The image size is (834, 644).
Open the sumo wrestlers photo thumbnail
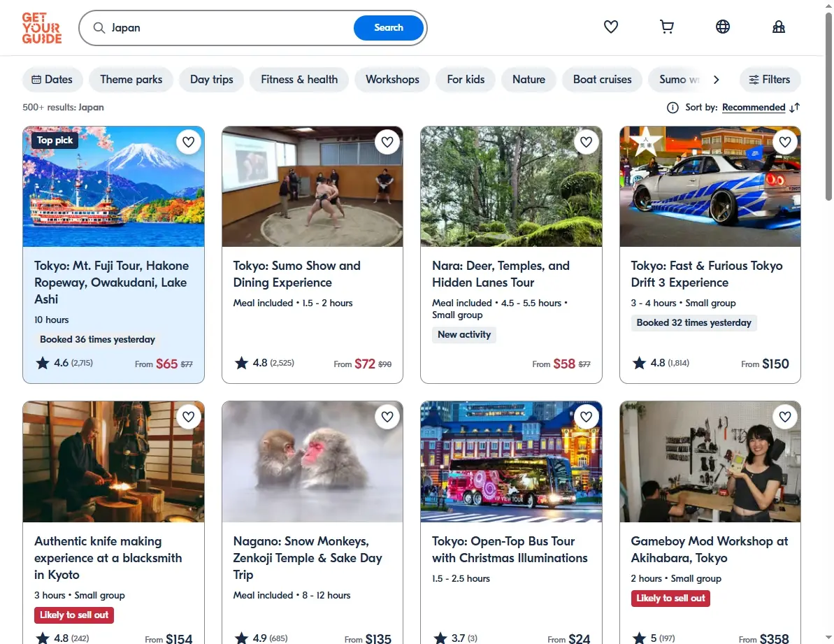click(x=312, y=187)
